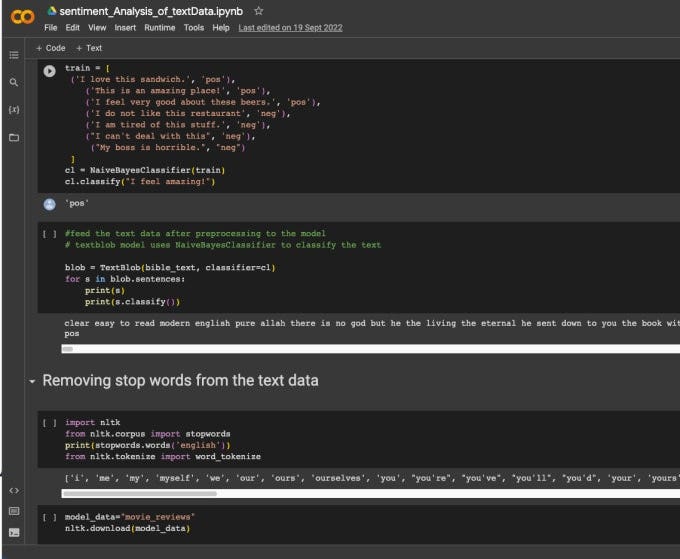The width and height of the screenshot is (680, 559).
Task: Add a new text cell with + Text
Action: click(89, 48)
